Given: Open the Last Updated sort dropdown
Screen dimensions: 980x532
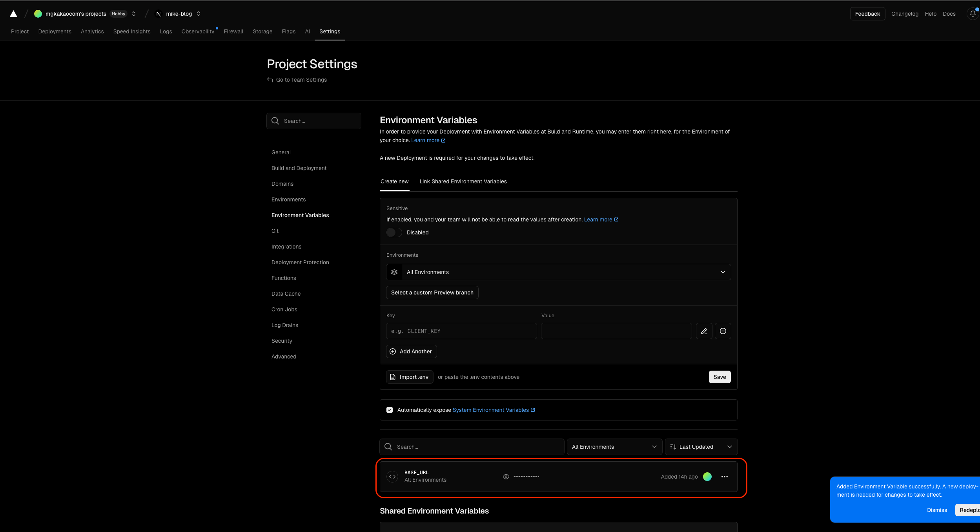Looking at the screenshot, I should [x=701, y=447].
